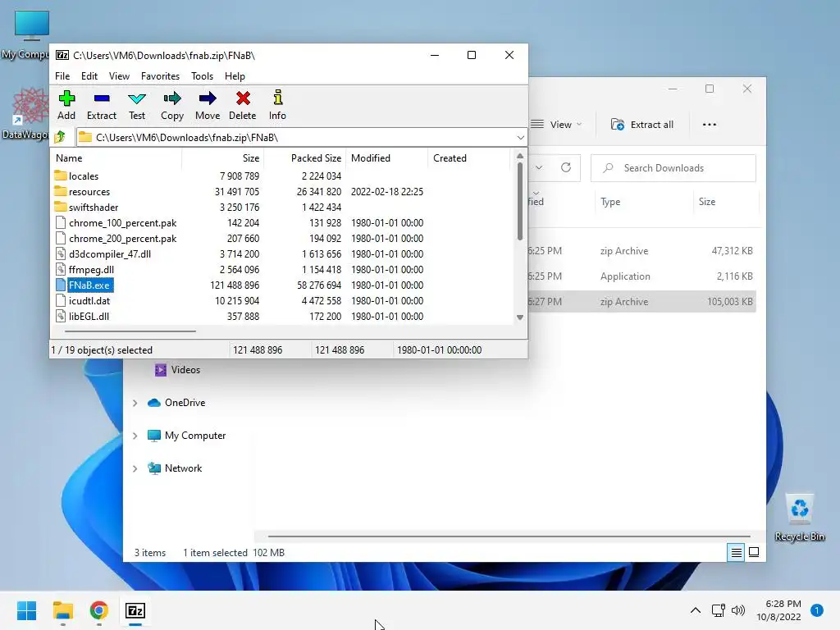The height and width of the screenshot is (630, 840).
Task: Sort by the Packed Size column header
Action: point(305,158)
